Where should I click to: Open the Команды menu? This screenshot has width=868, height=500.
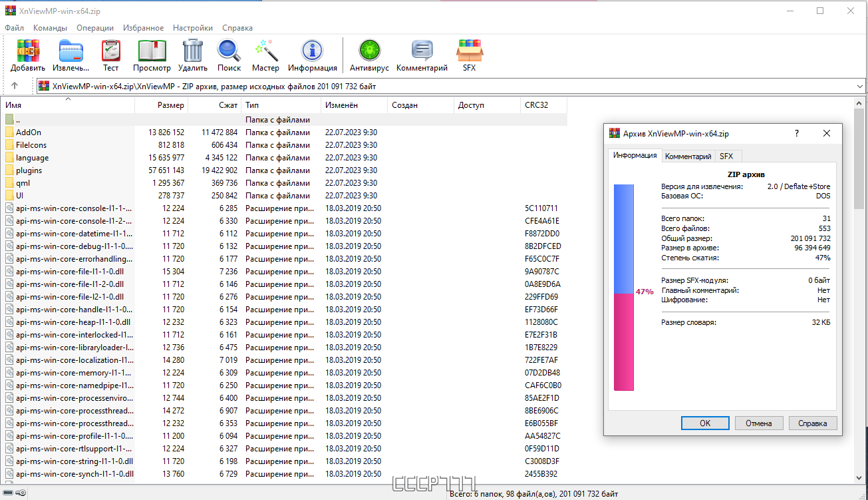(50, 28)
